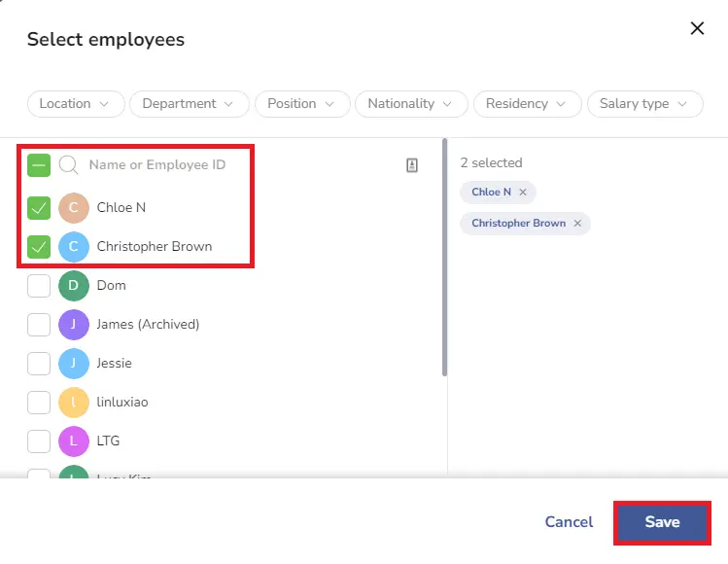This screenshot has width=728, height=564.
Task: Remove Christopher Brown chip from selected
Action: [577, 224]
